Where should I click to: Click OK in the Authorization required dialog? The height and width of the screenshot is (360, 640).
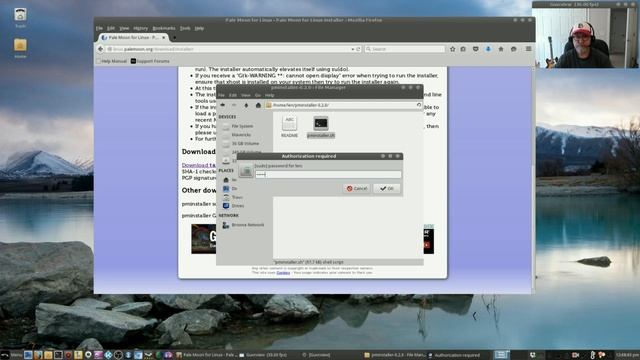[x=387, y=189]
